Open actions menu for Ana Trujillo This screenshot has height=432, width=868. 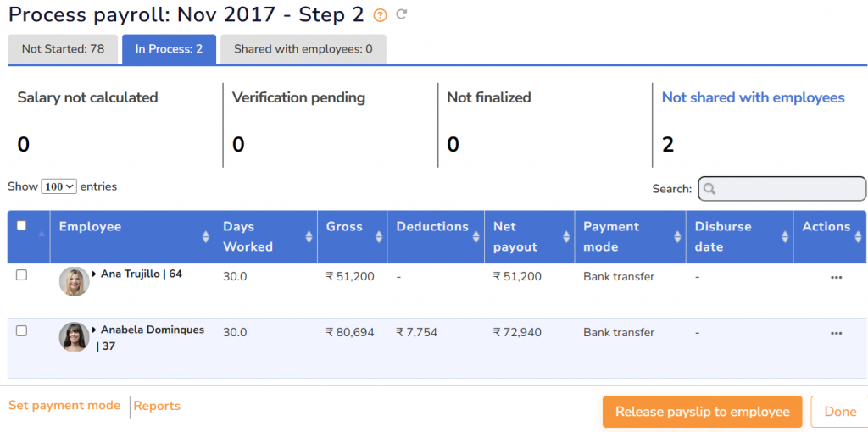click(x=836, y=277)
